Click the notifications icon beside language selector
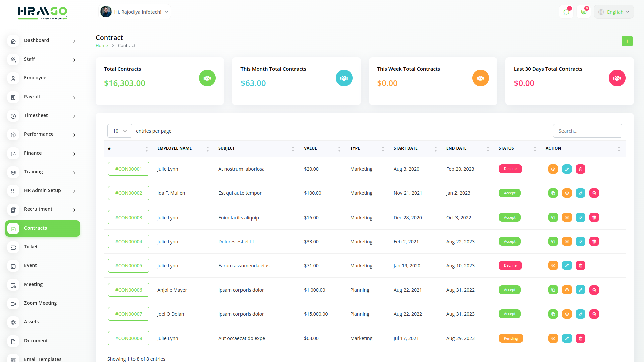Screen dimensions: 644x362 pos(584,12)
